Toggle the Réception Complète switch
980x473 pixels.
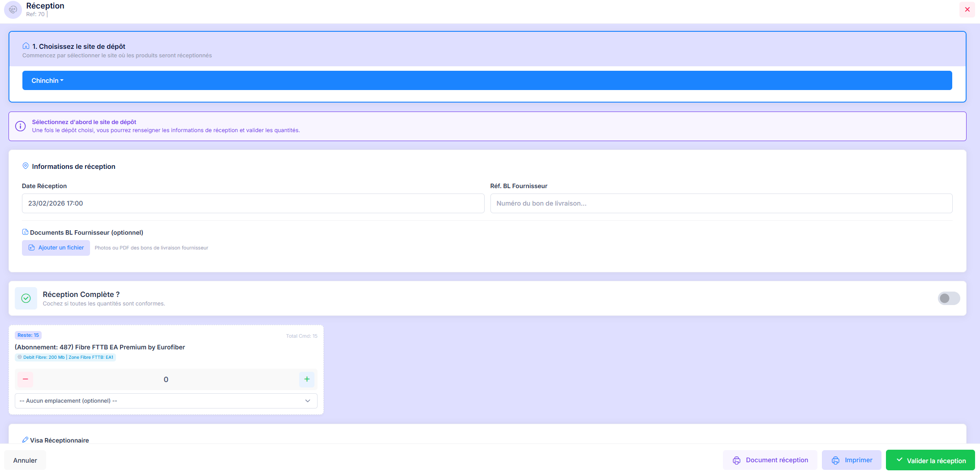click(948, 298)
